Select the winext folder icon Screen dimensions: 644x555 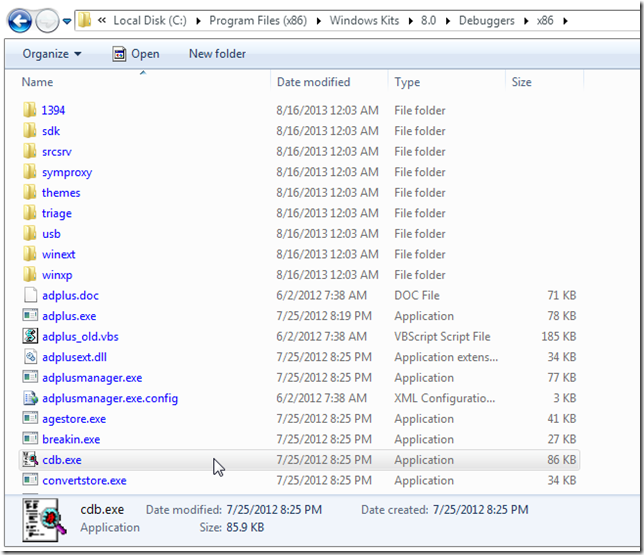30,253
